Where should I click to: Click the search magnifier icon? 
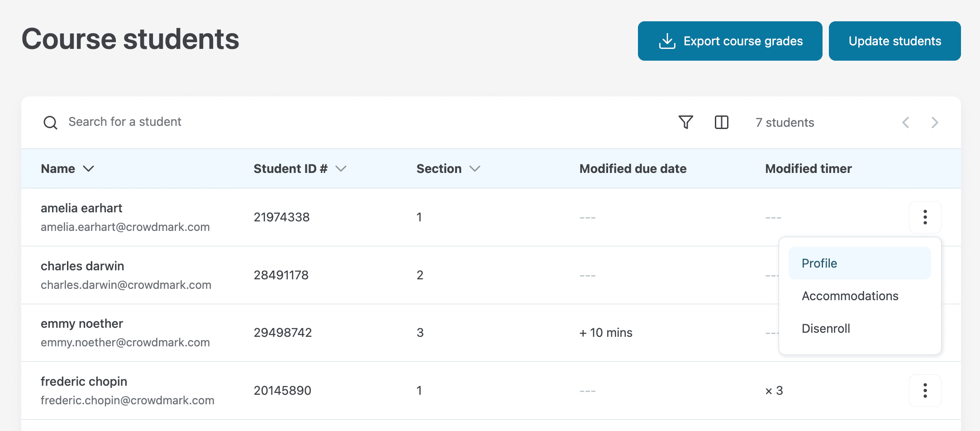[x=50, y=122]
